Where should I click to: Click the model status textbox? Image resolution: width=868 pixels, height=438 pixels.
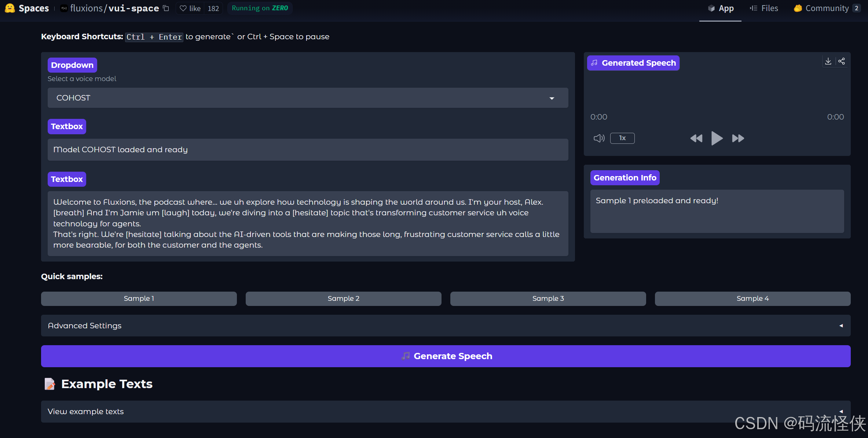pyautogui.click(x=308, y=150)
